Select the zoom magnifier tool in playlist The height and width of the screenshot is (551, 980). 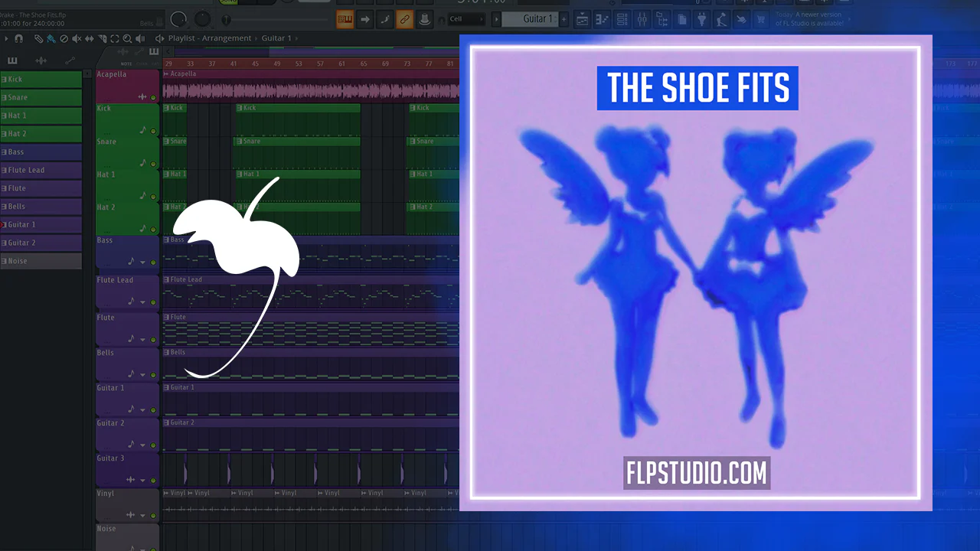click(127, 38)
